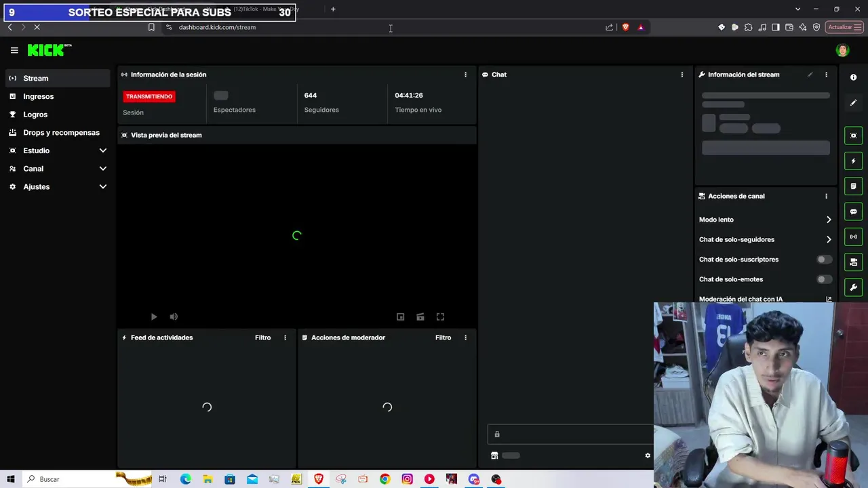Toggle the channel actions camera icon
This screenshot has height=488, width=868.
pos(853,262)
